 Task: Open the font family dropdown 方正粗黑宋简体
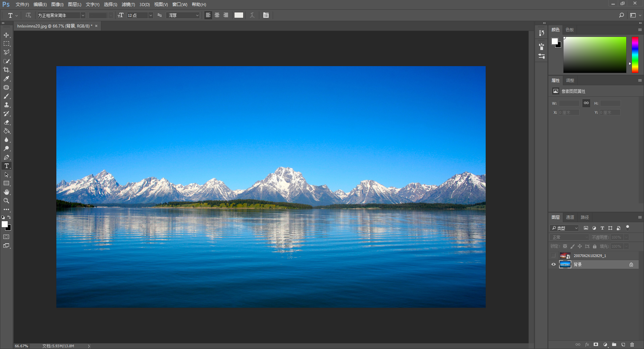(x=83, y=15)
